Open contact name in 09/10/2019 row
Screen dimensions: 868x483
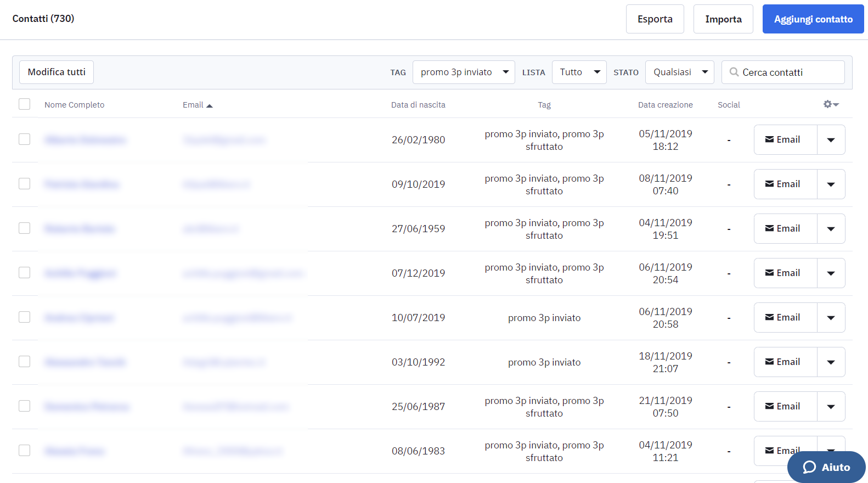click(x=82, y=184)
